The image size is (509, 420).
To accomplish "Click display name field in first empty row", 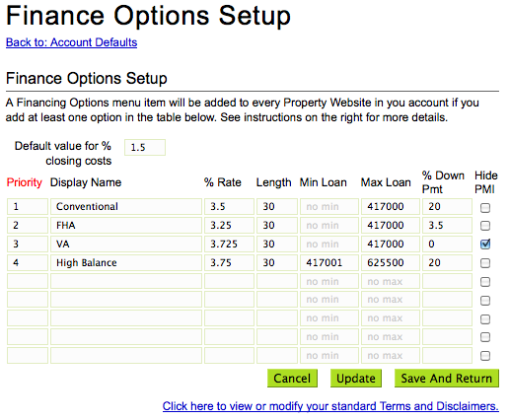I will click(x=126, y=282).
